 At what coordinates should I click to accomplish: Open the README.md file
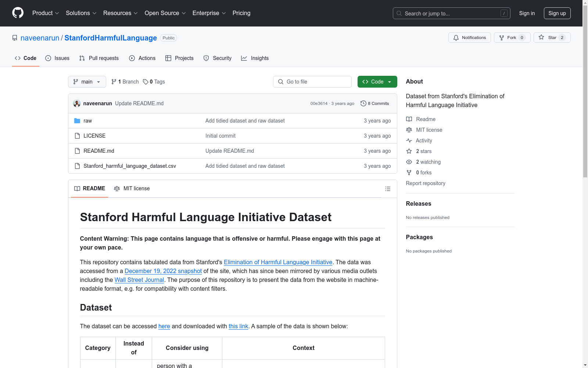[x=99, y=151]
